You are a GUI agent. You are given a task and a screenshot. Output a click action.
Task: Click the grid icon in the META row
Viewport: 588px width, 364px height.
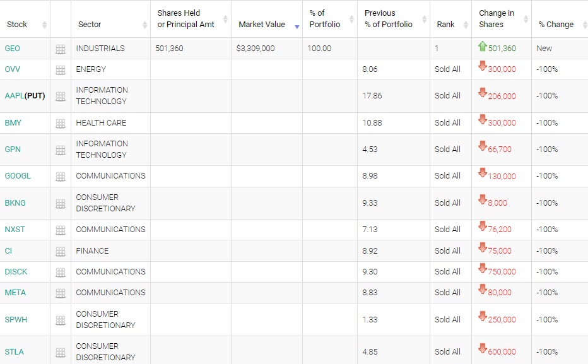pos(61,293)
